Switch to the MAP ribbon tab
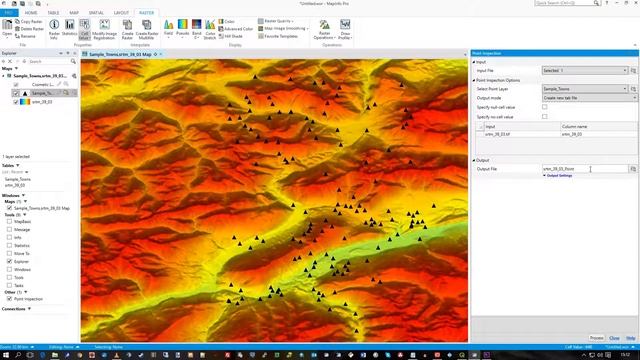This screenshot has height=360, width=640. pyautogui.click(x=74, y=13)
